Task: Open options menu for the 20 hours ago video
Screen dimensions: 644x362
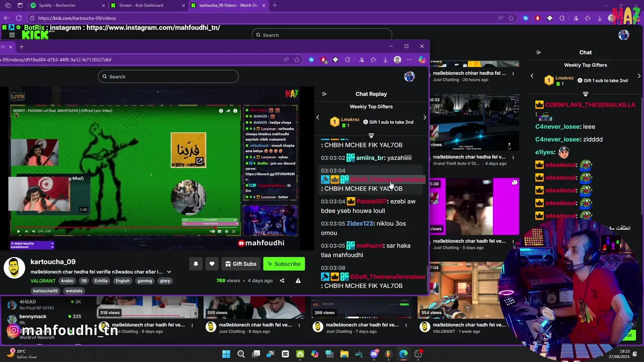Action: (513, 73)
